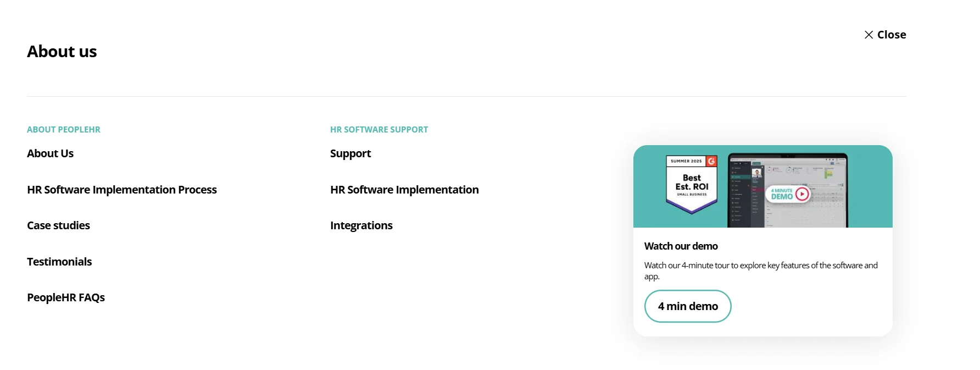
Task: Open HR Software Implementation Process page
Action: pyautogui.click(x=122, y=190)
